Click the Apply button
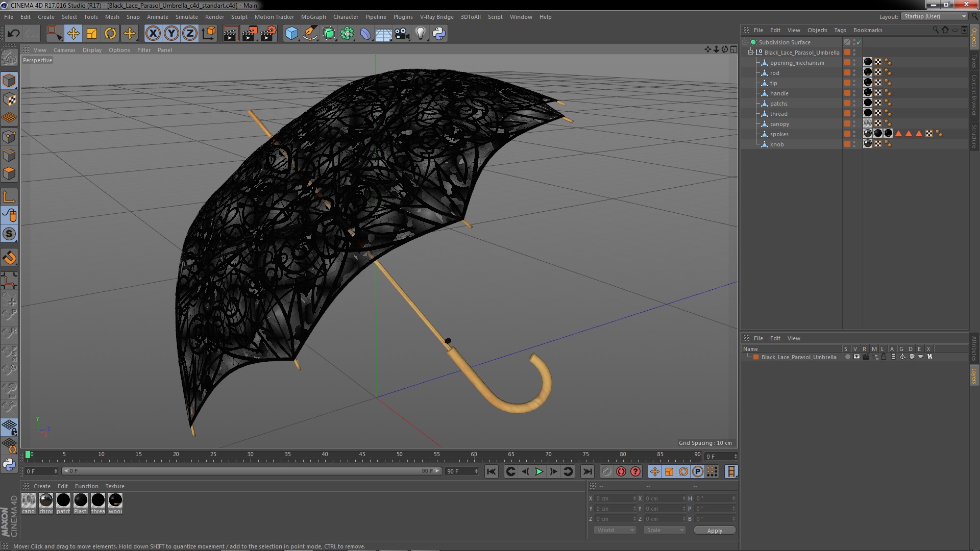Viewport: 980px width, 551px height. coord(715,531)
